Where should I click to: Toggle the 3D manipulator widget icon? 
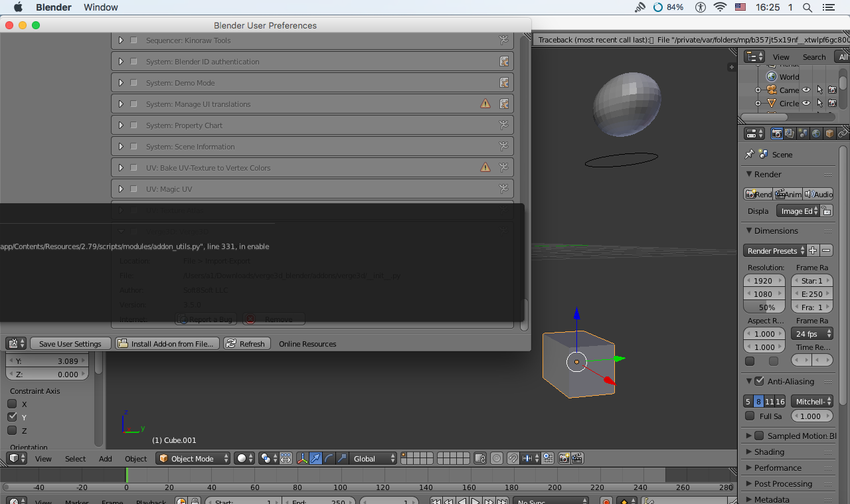click(302, 458)
